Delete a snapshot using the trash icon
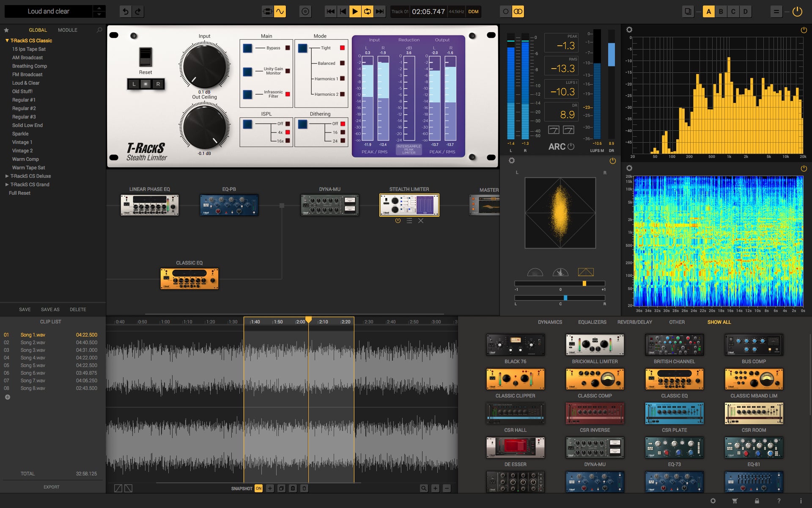Screen dimensions: 812x508 [304, 488]
